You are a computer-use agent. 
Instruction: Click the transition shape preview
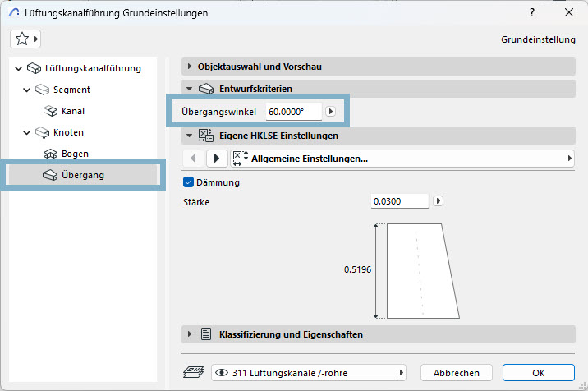pos(423,271)
